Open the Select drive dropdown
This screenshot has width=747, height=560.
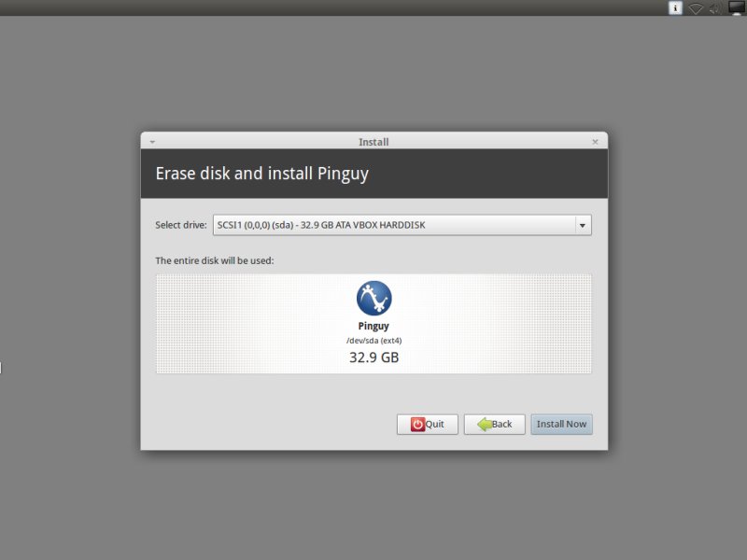point(402,225)
